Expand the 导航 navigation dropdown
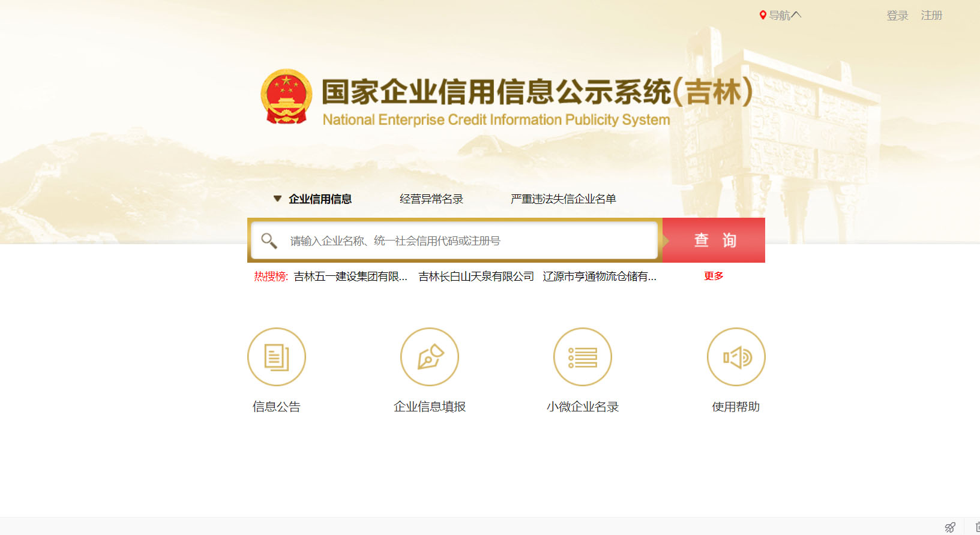Viewport: 980px width, 535px height. coord(785,15)
